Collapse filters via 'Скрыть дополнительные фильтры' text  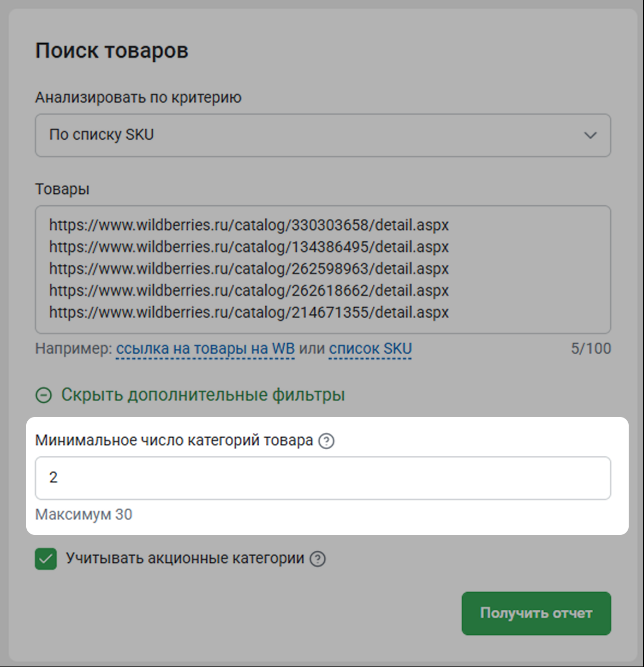point(202,395)
